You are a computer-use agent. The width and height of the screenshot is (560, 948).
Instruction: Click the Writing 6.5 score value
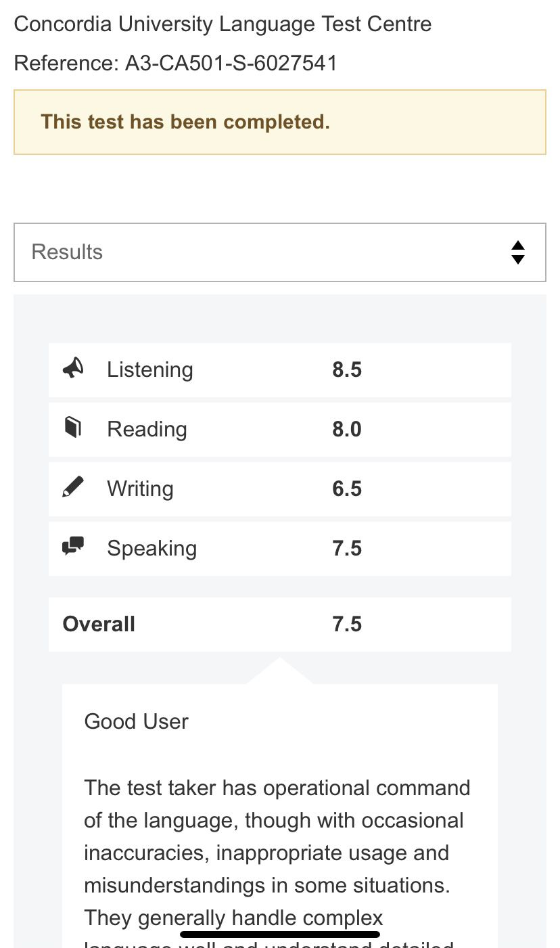pyautogui.click(x=347, y=489)
